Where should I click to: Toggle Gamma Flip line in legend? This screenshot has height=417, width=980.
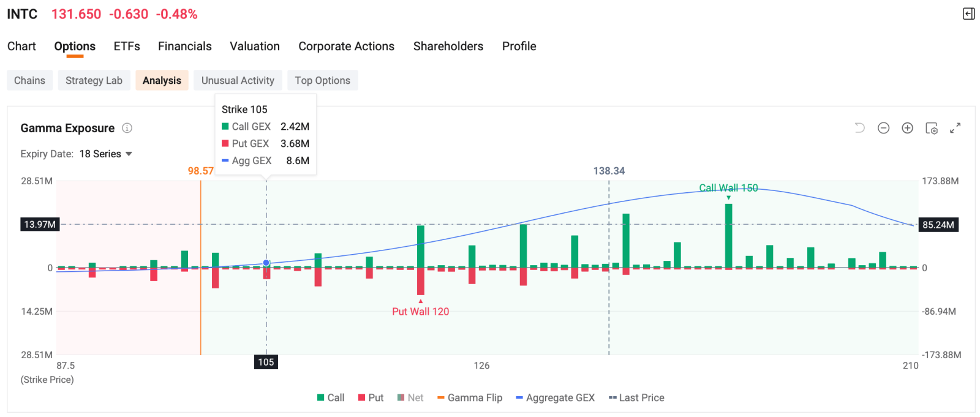click(x=470, y=397)
